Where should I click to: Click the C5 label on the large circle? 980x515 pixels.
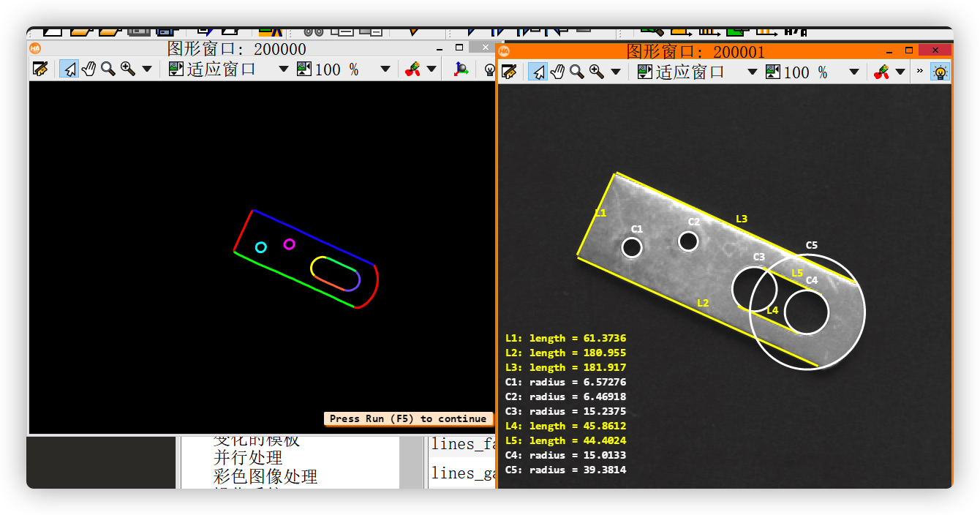pyautogui.click(x=812, y=246)
